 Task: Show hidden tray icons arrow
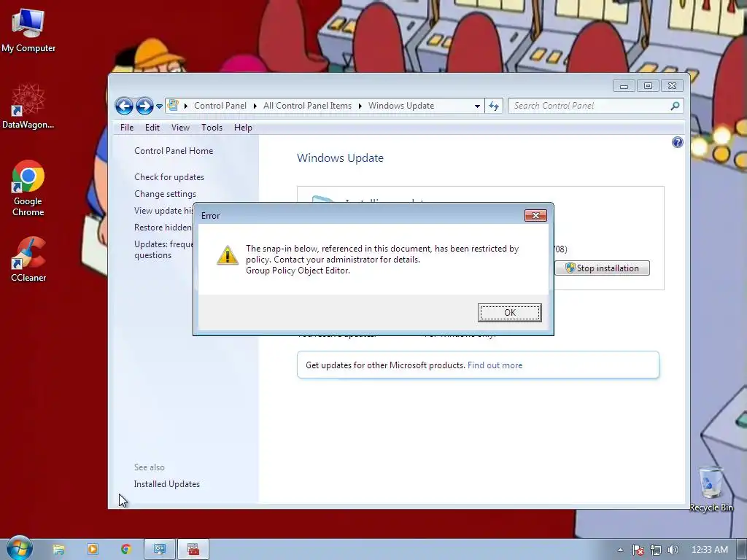point(620,550)
